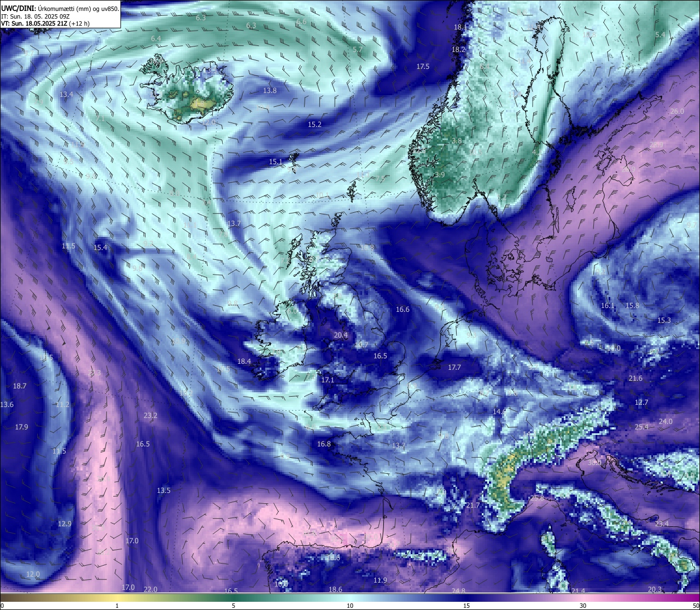Click the 23.2 value in the Atlantic
The width and height of the screenshot is (700, 610).
point(150,416)
